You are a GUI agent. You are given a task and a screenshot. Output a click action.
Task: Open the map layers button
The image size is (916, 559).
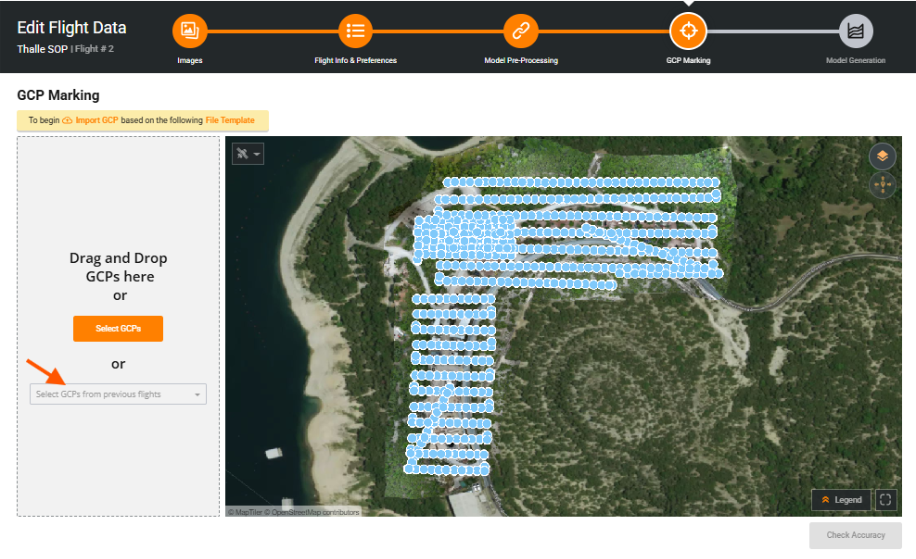tap(882, 156)
